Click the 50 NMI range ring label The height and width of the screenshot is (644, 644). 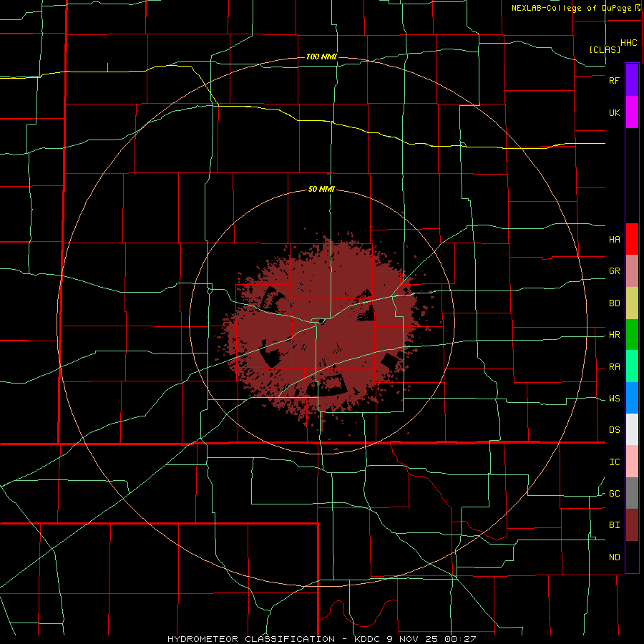pos(321,189)
